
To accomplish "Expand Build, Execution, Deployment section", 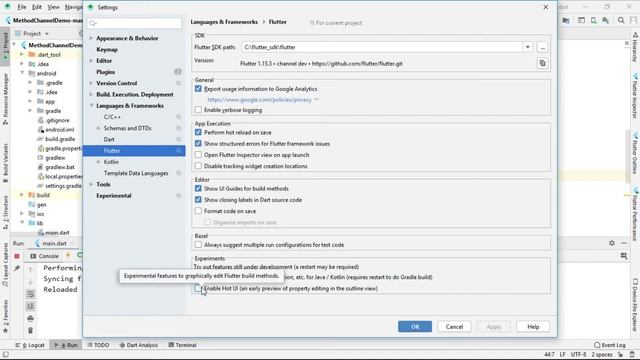I will (x=91, y=95).
